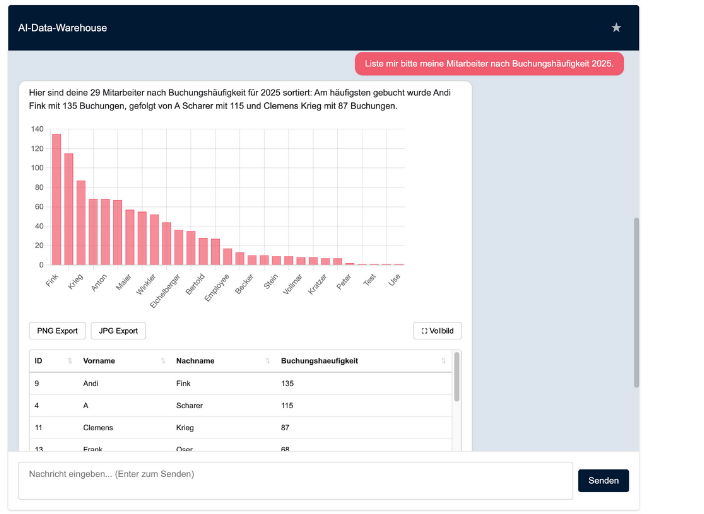Click the tallest bar for Fink
704x514 pixels.
pyautogui.click(x=57, y=200)
